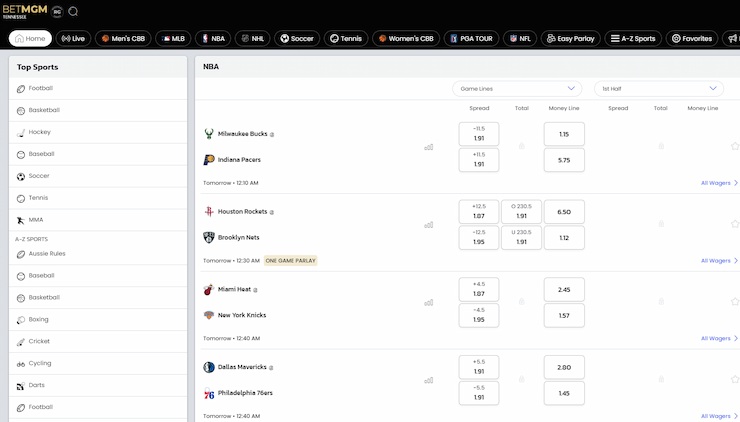
Task: Select 76ers money line 1.45
Action: (x=564, y=393)
